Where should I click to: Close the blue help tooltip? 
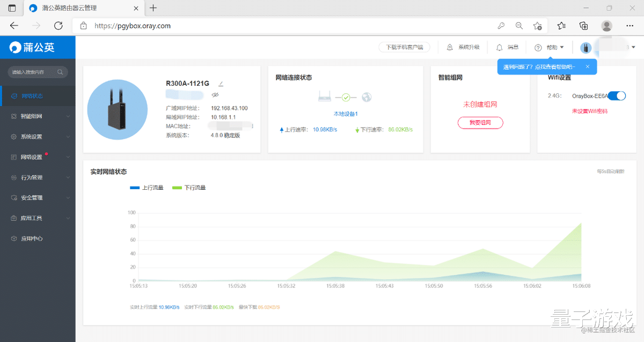pyautogui.click(x=588, y=66)
